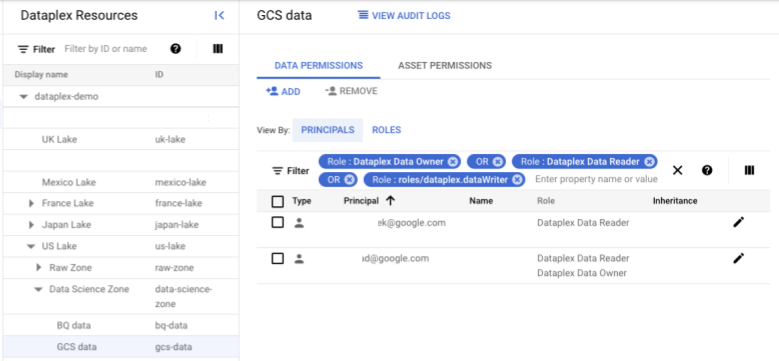Click the user type icon for ek@google.com
Image resolution: width=779 pixels, height=361 pixels.
click(x=299, y=223)
